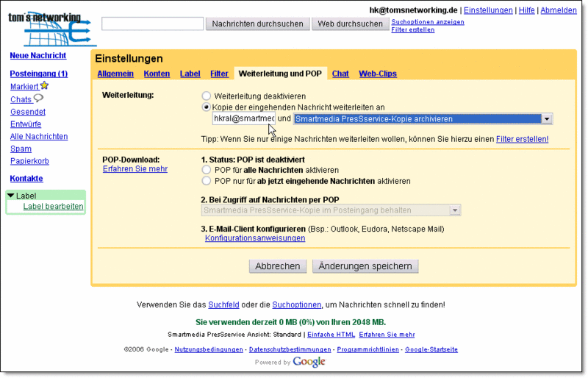Go to the Chat tab
Viewport: 588px width, 378px height.
(x=340, y=74)
